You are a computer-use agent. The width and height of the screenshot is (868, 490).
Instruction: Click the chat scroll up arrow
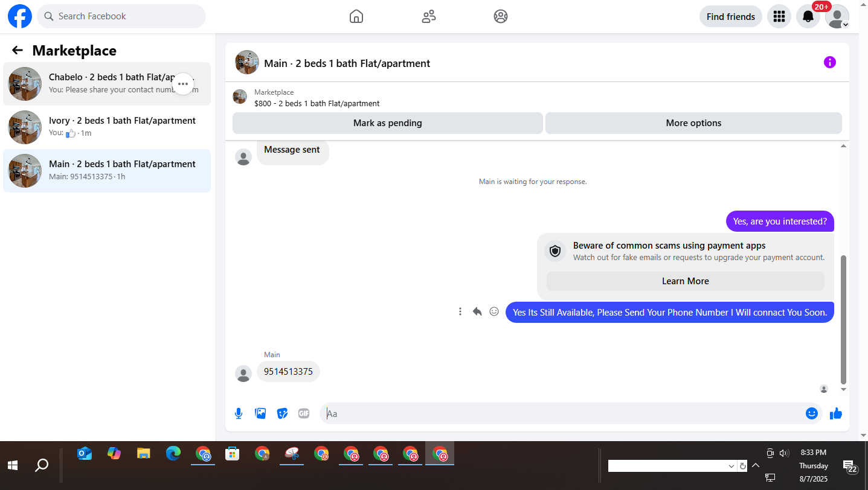coord(844,146)
